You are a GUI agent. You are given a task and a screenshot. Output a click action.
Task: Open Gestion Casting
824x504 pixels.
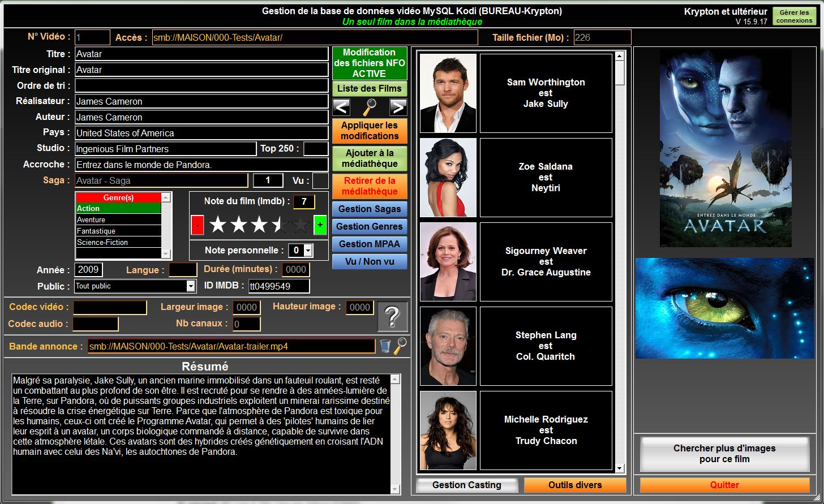point(467,485)
